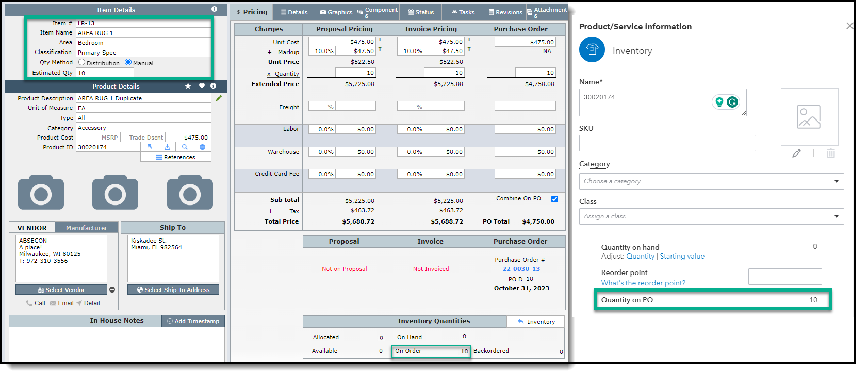The height and width of the screenshot is (376, 868).
Task: Open the Status tab
Action: (420, 12)
